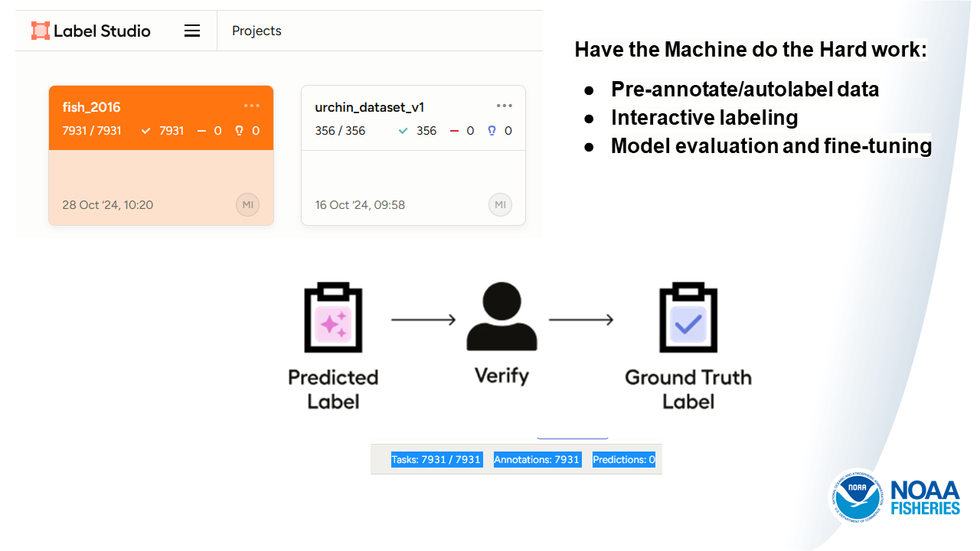
Task: Click the NOAA Fisheries logo
Action: click(896, 497)
